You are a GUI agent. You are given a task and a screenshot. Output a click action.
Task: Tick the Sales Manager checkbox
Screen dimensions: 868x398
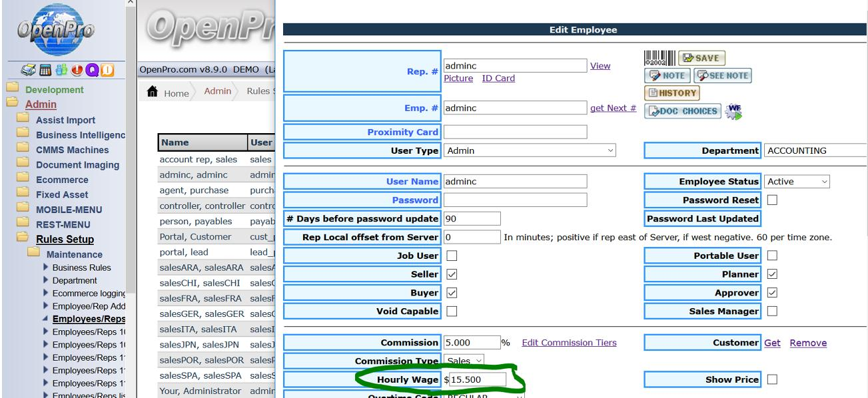coord(772,311)
